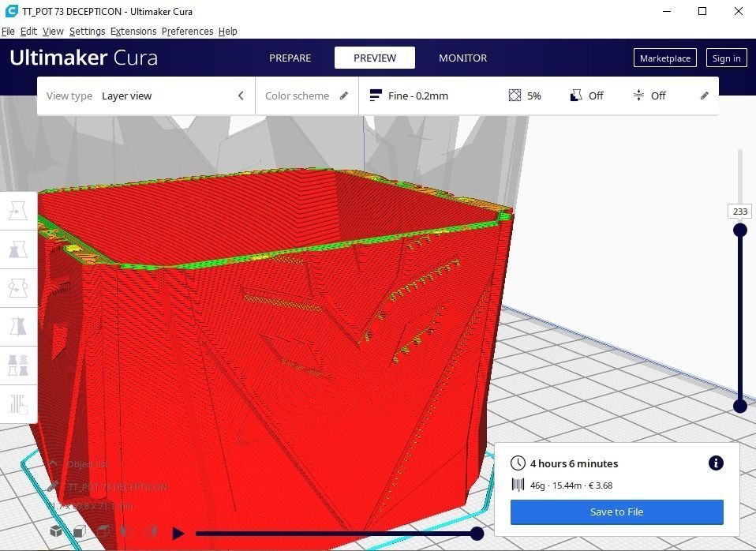
Task: Switch to front camera view icon
Action: [80, 531]
